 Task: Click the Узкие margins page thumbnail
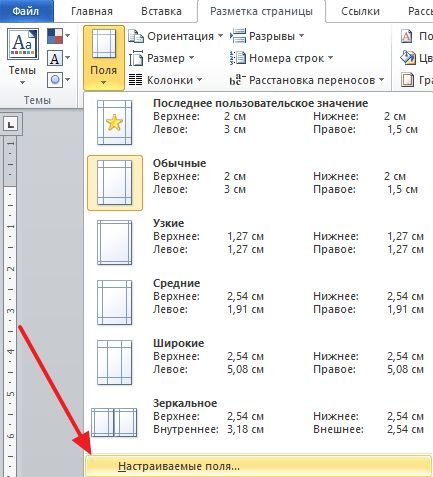point(114,243)
